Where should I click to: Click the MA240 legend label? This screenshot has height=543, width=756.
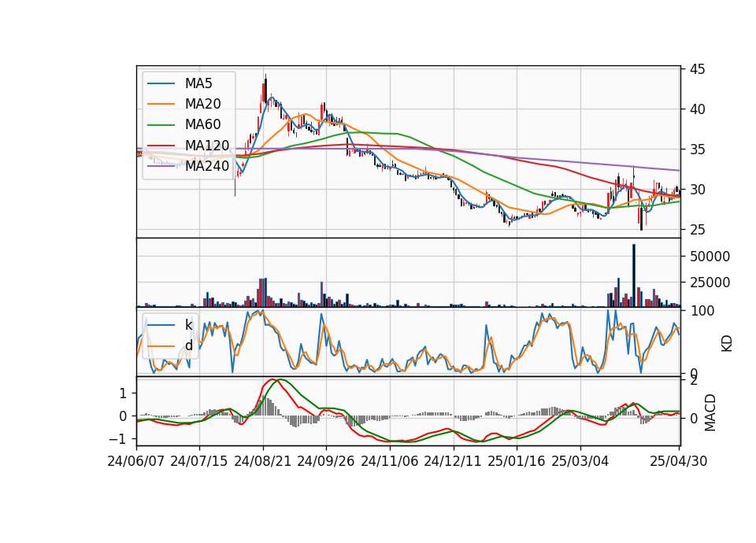(207, 166)
